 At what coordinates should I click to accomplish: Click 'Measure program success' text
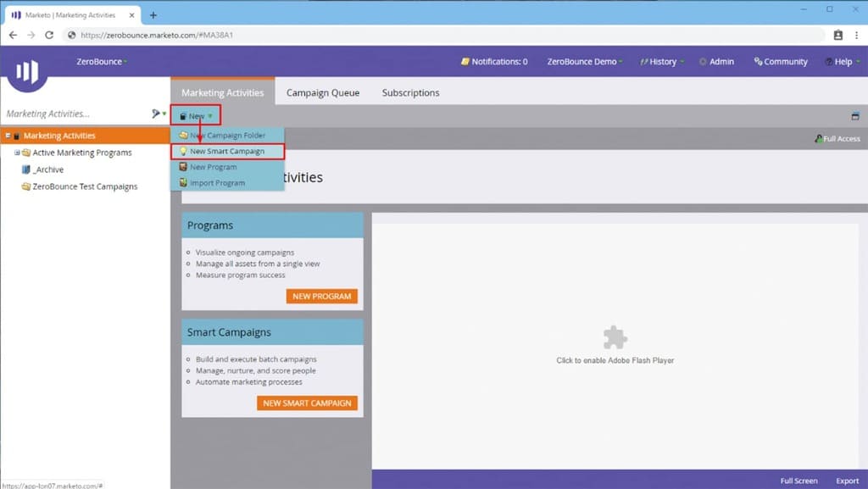240,275
